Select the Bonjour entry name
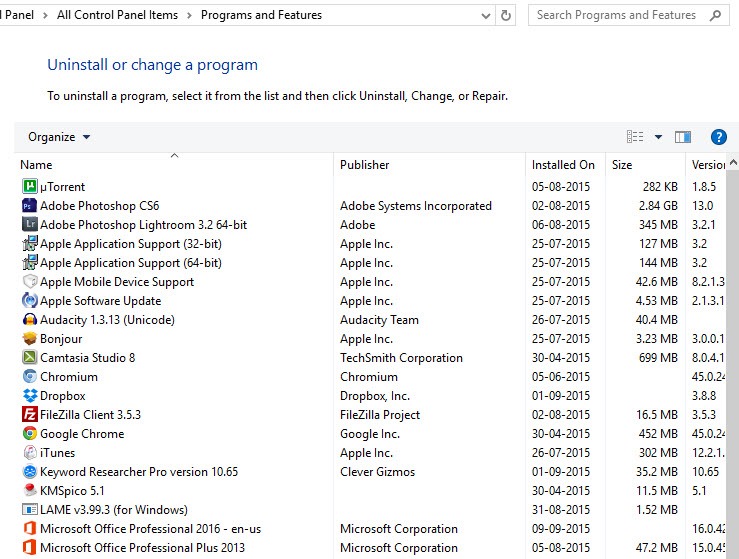This screenshot has height=559, width=739. (61, 338)
